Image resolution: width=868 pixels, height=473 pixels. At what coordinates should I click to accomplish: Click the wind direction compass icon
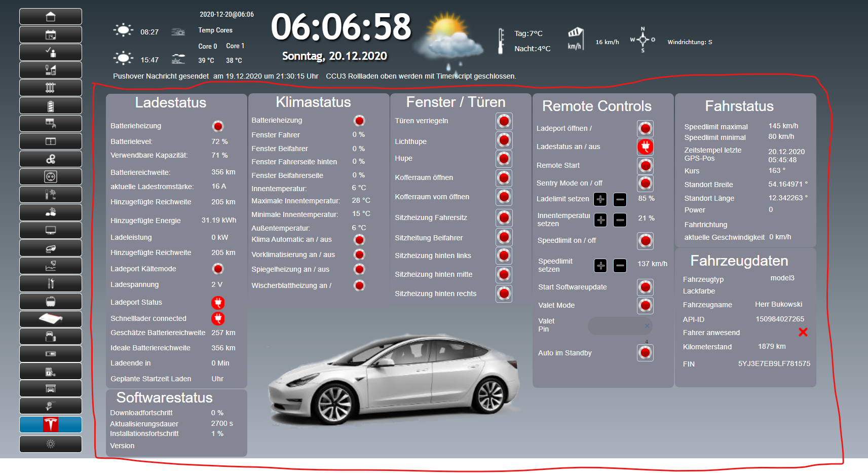[x=643, y=40]
